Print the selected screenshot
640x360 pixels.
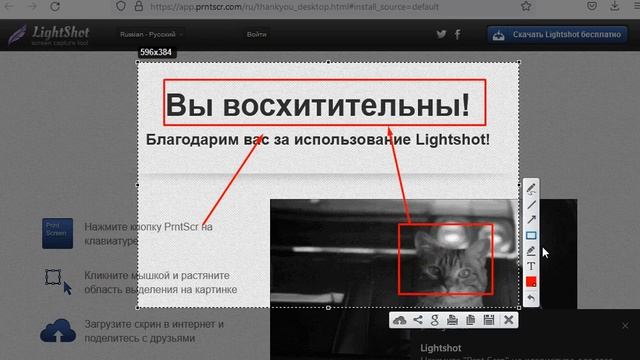(x=452, y=320)
